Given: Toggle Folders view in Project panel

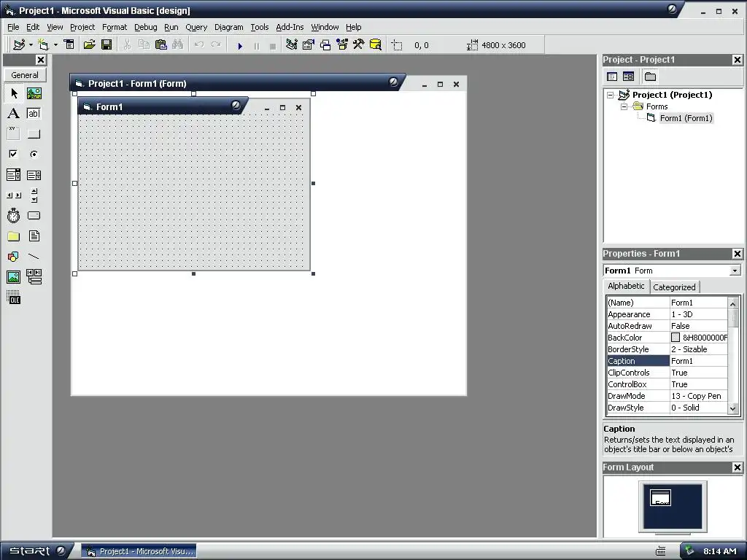Looking at the screenshot, I should [x=650, y=77].
